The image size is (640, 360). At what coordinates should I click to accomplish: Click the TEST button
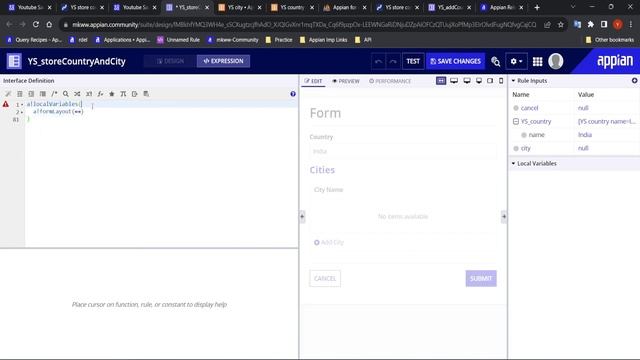[x=413, y=61]
